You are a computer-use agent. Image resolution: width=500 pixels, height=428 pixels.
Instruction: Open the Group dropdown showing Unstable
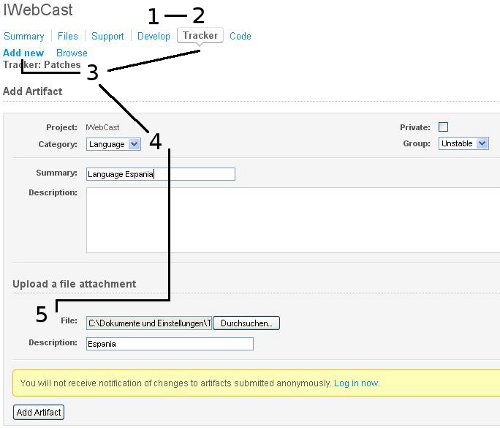click(463, 144)
